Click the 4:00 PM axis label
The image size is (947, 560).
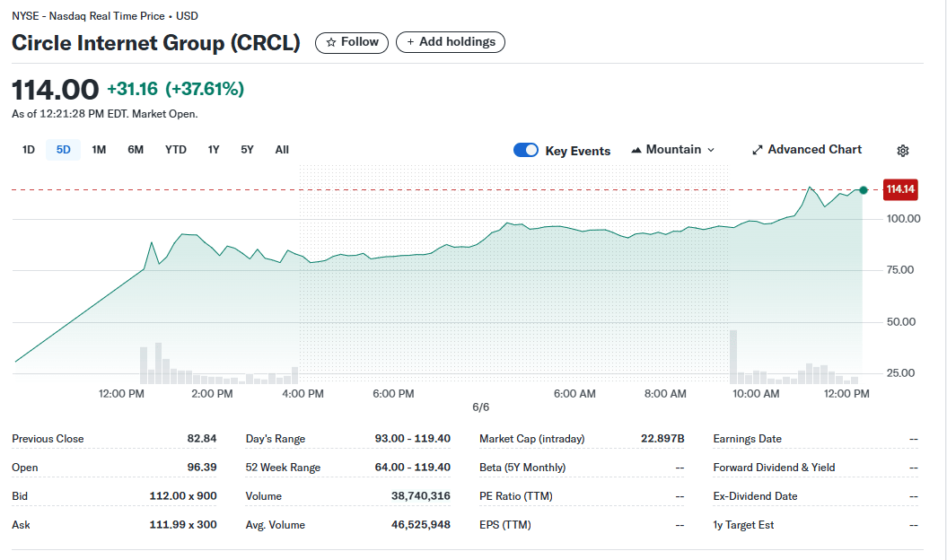coord(303,394)
